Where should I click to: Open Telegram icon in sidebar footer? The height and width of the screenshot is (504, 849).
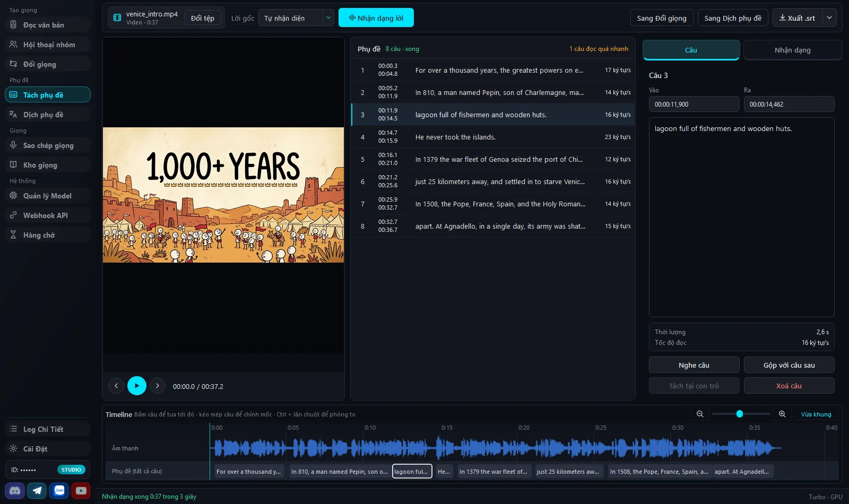click(x=37, y=491)
